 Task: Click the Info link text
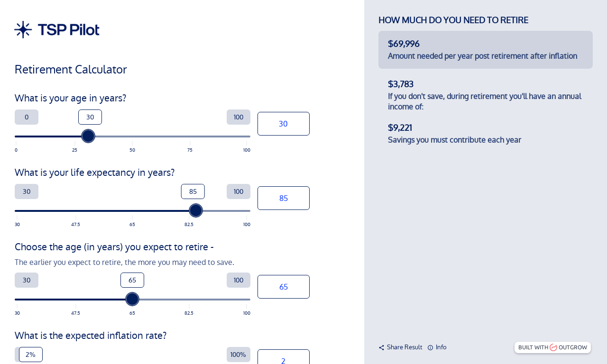click(441, 347)
